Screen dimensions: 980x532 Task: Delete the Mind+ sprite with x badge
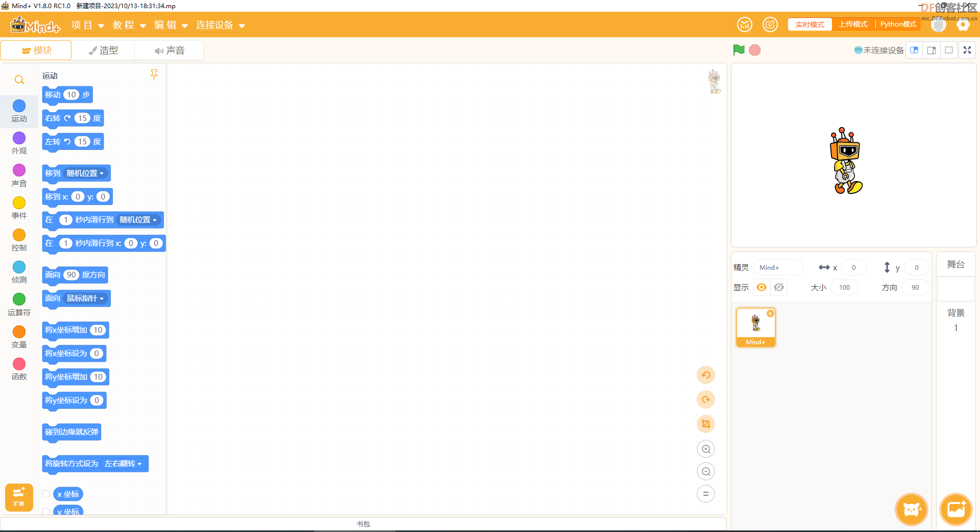[770, 313]
